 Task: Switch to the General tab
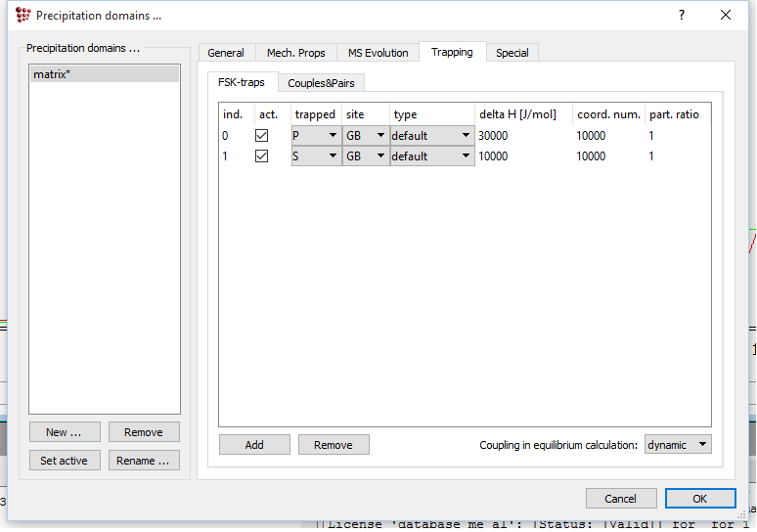point(226,53)
